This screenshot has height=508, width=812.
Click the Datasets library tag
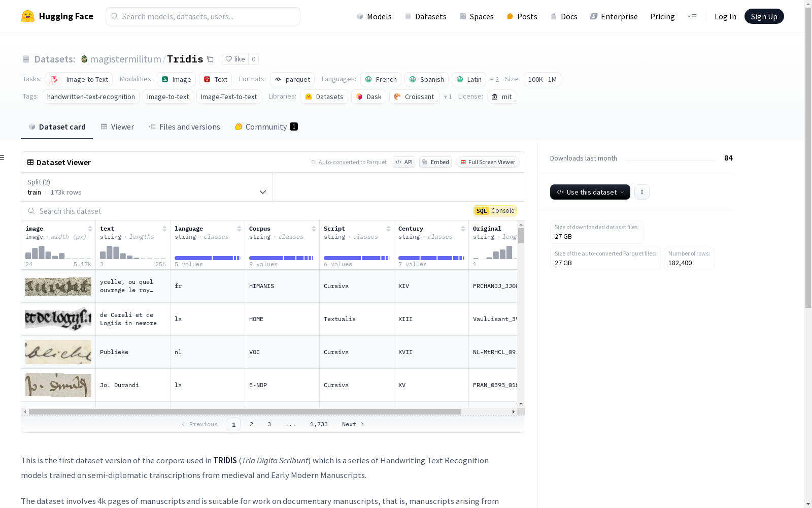coord(324,97)
